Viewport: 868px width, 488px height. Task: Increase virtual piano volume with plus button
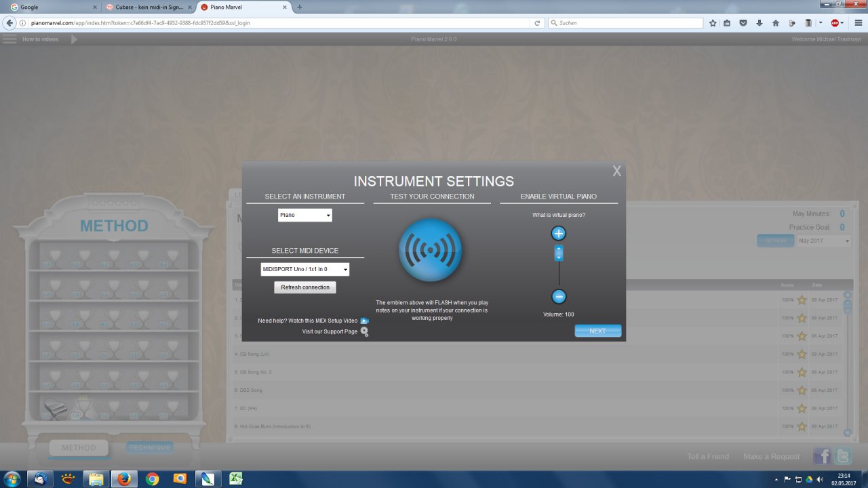[x=559, y=234]
